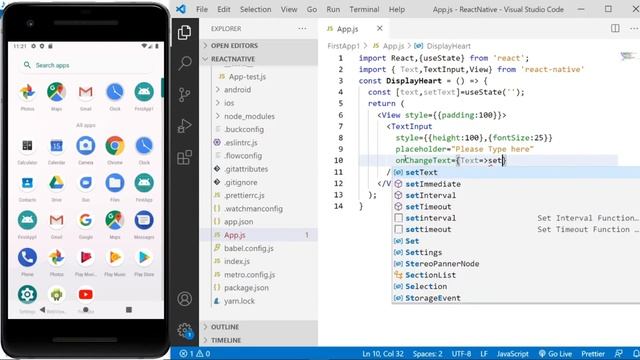The height and width of the screenshot is (360, 640).
Task: Open the Extensions view
Action: (x=184, y=157)
